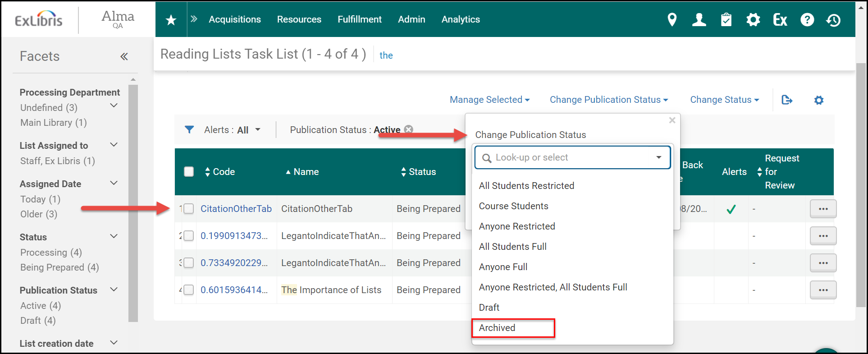Viewport: 868px width, 354px height.
Task: Open the Fulfillment menu
Action: (x=360, y=19)
